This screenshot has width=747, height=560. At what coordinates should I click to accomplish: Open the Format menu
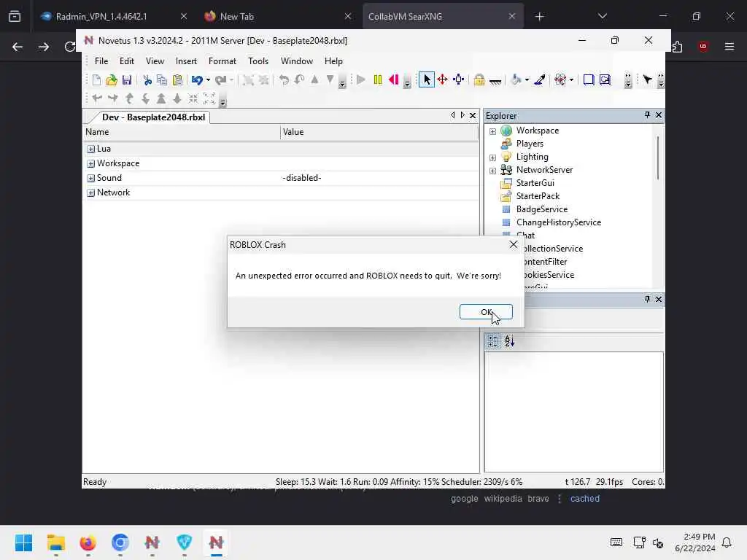point(222,61)
